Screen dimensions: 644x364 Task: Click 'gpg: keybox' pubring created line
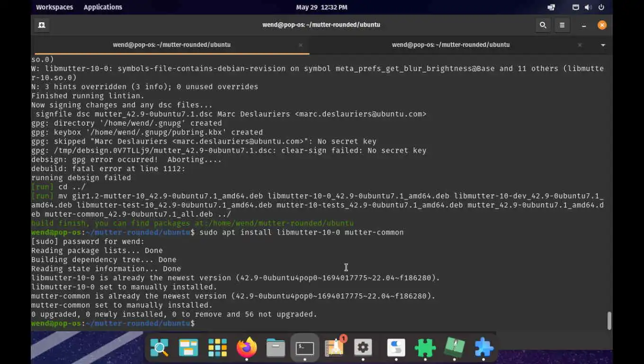coord(147,132)
